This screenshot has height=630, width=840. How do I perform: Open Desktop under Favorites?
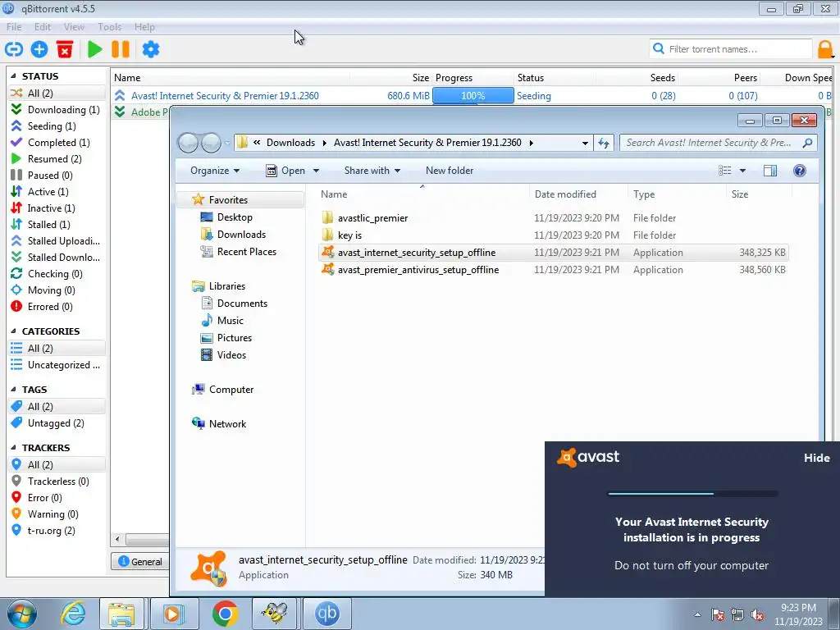[234, 217]
